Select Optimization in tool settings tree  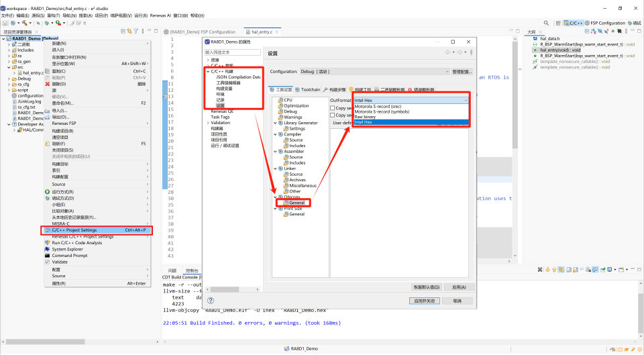(x=296, y=105)
